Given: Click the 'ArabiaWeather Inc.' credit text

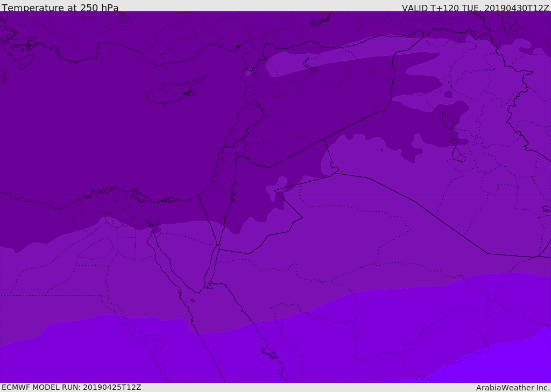Looking at the screenshot, I should pos(513,388).
